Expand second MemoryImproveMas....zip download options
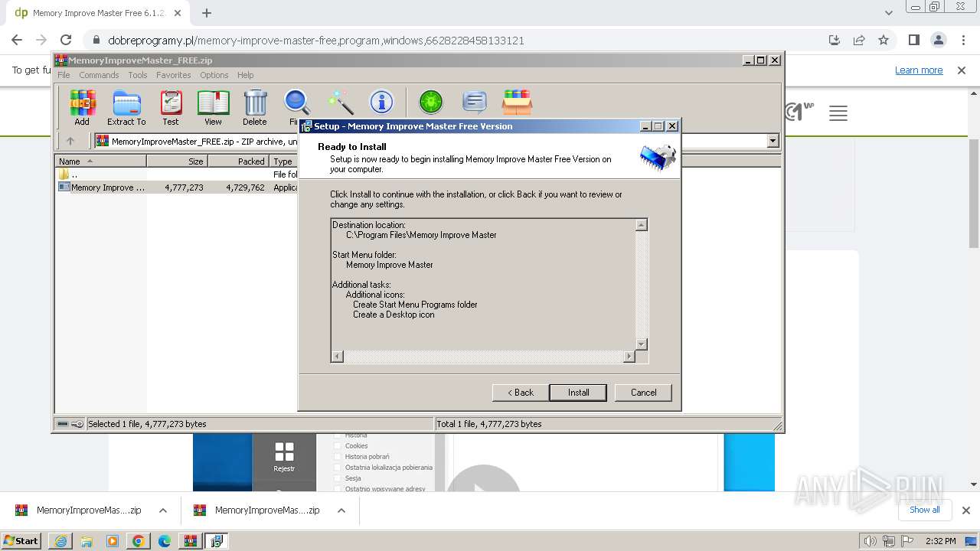Viewport: 980px width, 551px height. tap(341, 510)
